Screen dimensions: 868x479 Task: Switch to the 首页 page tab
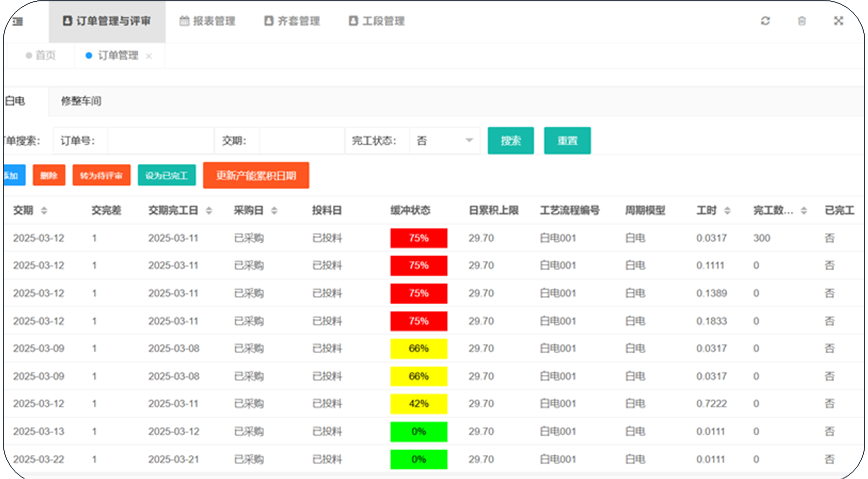41,55
